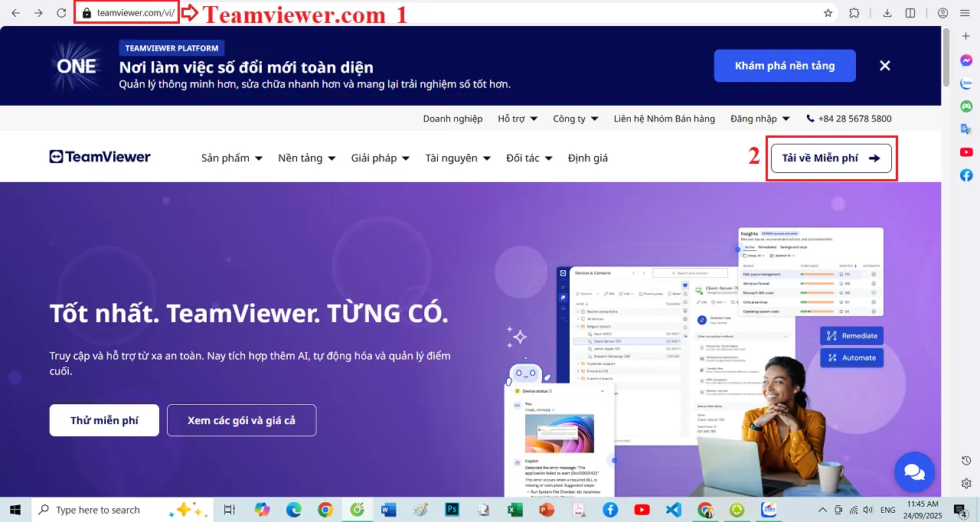Open Messenger from the browser sidebar
This screenshot has width=980, height=522.
click(x=966, y=60)
